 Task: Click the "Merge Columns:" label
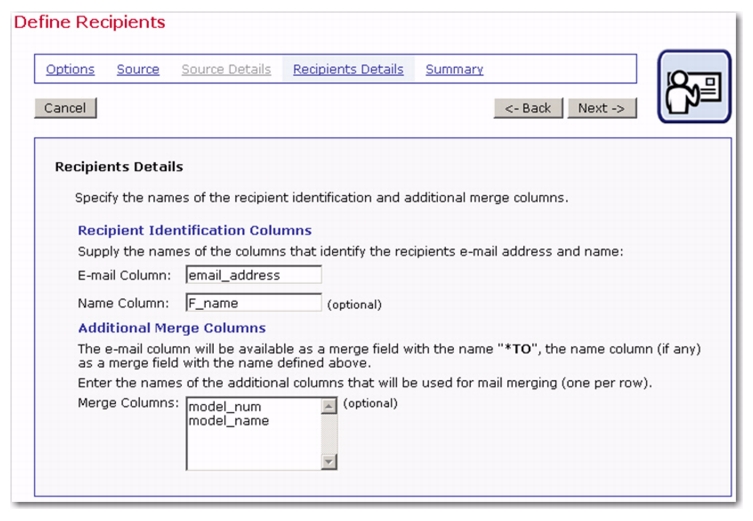(127, 404)
